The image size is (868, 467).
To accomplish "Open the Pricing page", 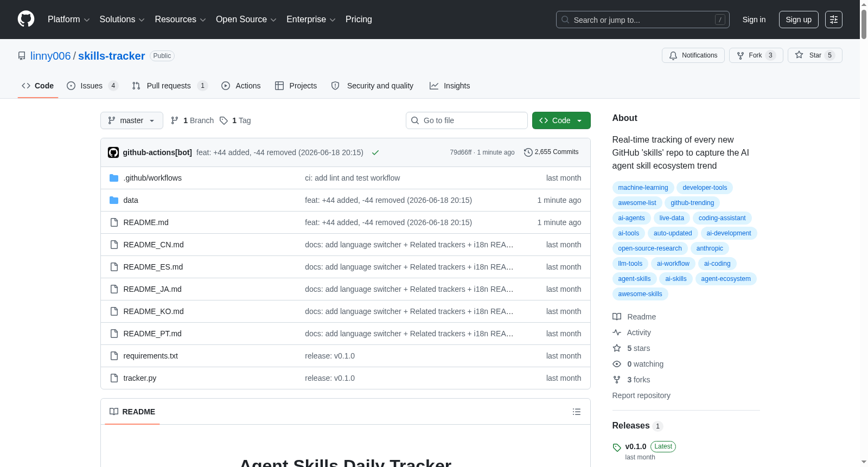I will 359,20.
